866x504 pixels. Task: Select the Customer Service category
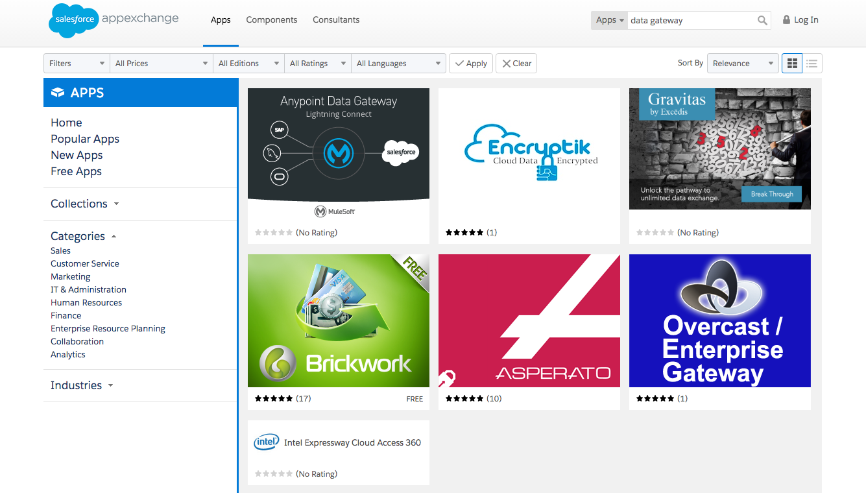point(85,263)
